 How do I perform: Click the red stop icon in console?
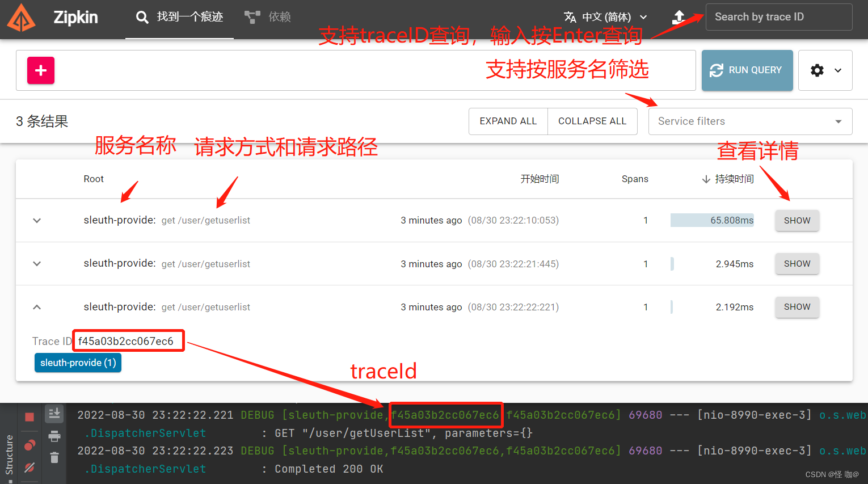(x=30, y=417)
